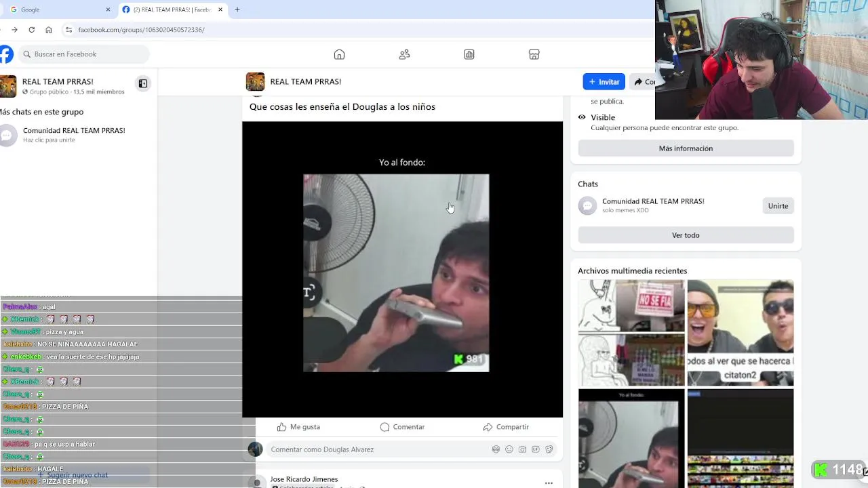Click into Buscar en Facebook search field
The width and height of the screenshot is (868, 488).
point(83,54)
